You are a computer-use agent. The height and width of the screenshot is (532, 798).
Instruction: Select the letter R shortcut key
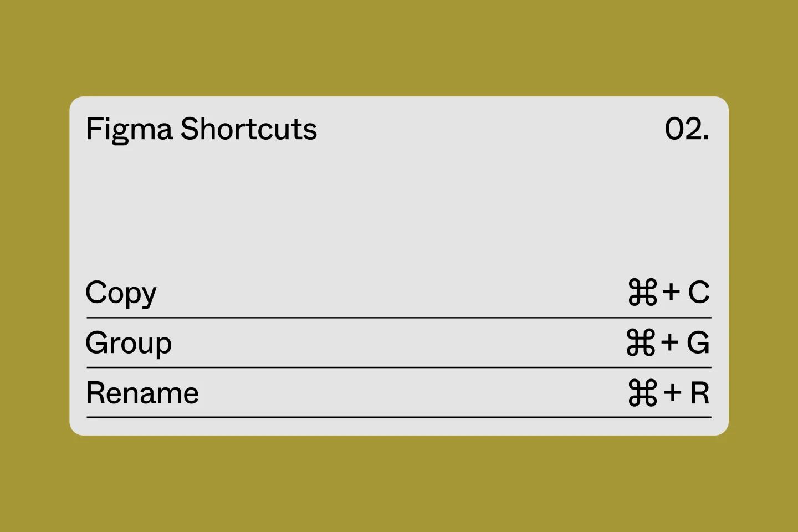700,393
